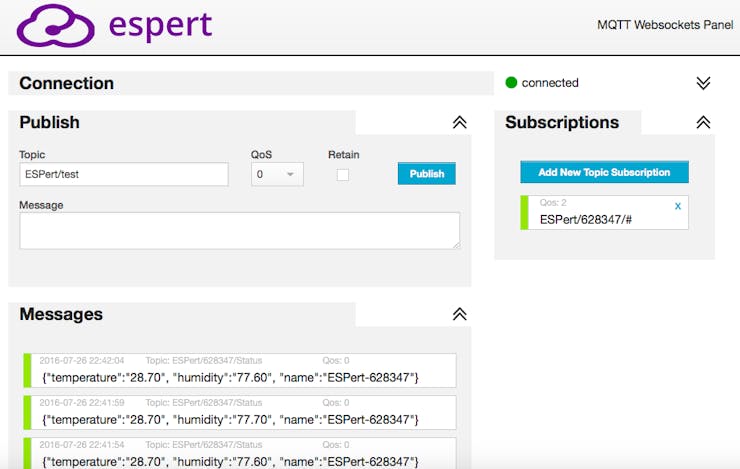This screenshot has height=469, width=740.
Task: Click the green color bar of ESPert/628347/# subscription
Action: click(524, 213)
